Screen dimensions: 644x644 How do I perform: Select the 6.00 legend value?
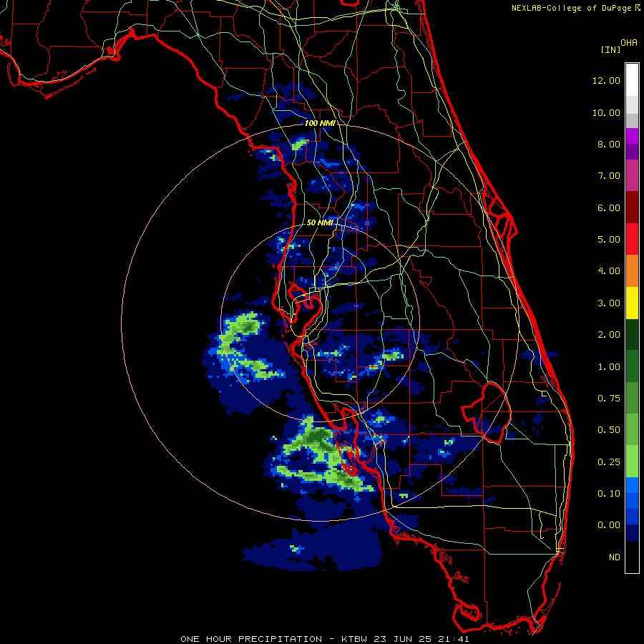[x=609, y=208]
